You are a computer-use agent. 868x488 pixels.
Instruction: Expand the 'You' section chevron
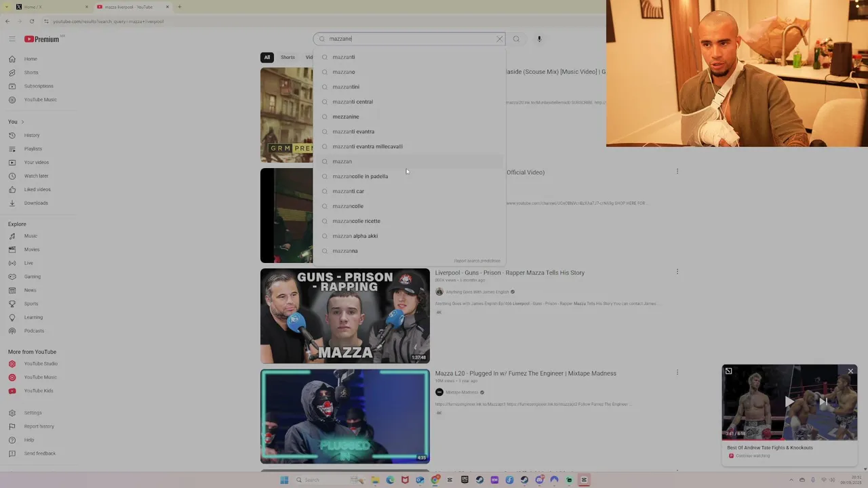coord(22,122)
